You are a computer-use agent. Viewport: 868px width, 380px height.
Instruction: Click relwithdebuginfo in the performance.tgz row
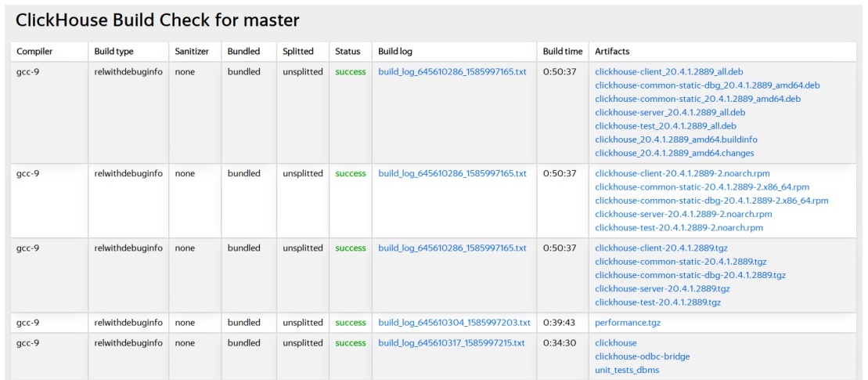128,322
